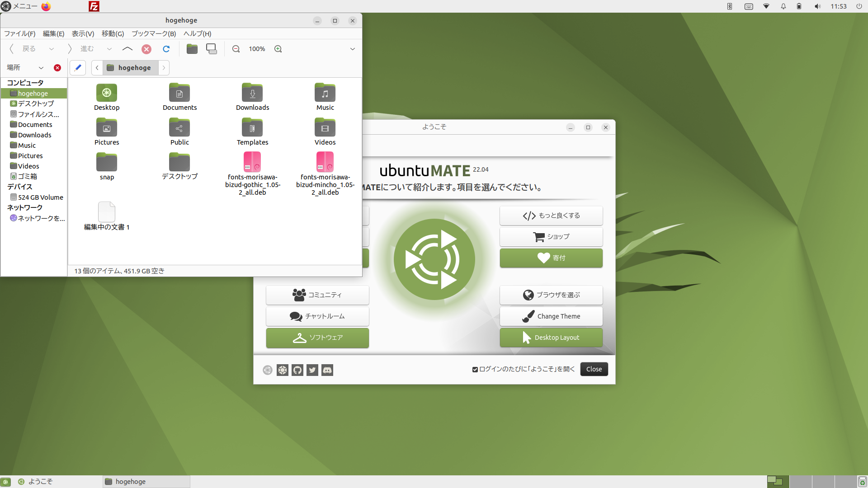Open the GitHub icon in Welcome footer
Screen dimensions: 868x488
click(x=297, y=370)
